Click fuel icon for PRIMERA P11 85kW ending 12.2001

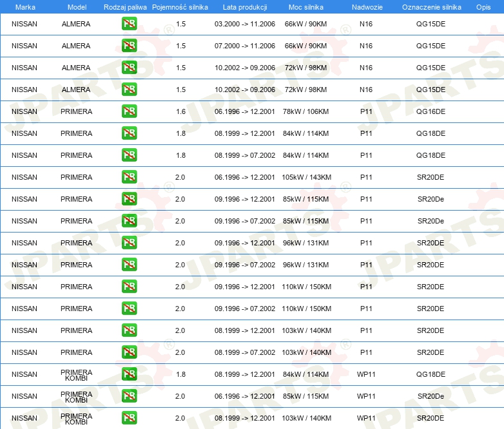tap(129, 198)
